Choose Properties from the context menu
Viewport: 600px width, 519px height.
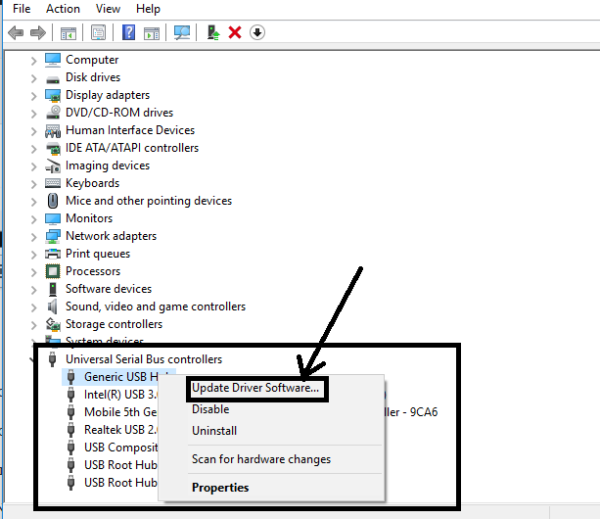pos(220,488)
